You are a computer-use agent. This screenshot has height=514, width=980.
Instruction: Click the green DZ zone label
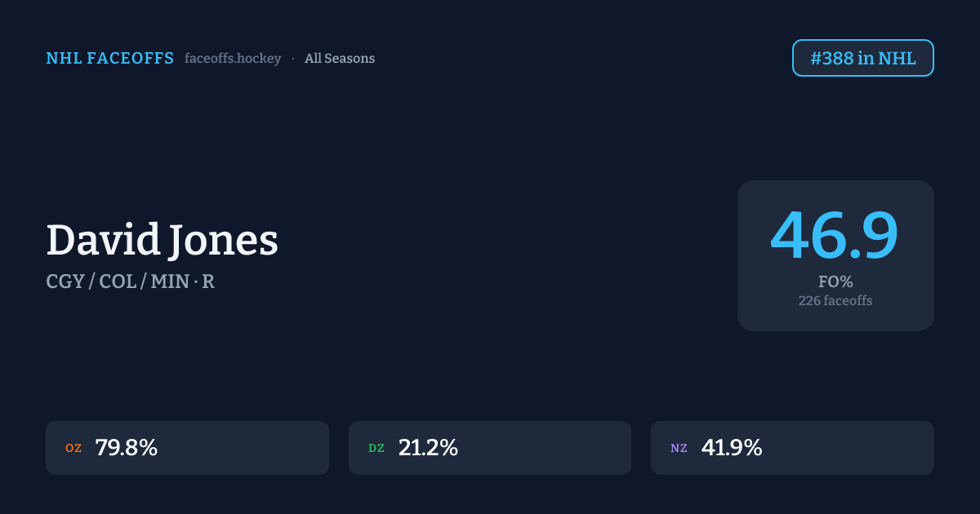point(376,448)
